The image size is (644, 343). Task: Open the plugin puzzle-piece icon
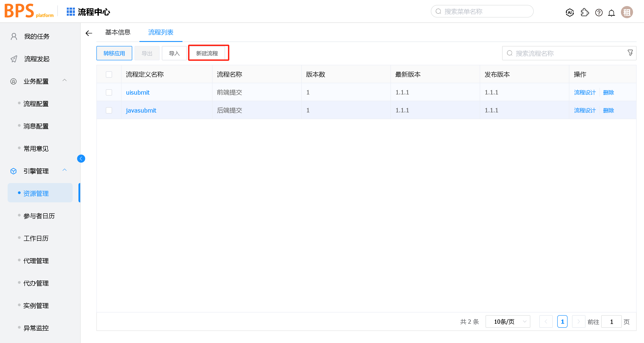[585, 12]
